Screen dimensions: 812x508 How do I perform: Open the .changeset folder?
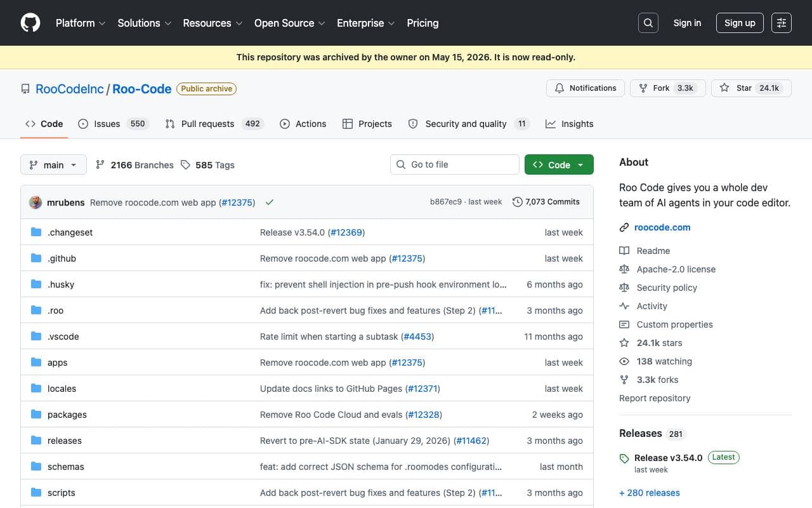click(70, 232)
